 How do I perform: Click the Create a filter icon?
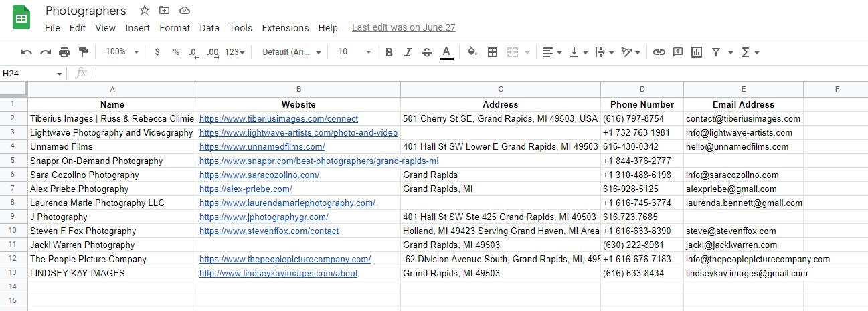pyautogui.click(x=716, y=52)
